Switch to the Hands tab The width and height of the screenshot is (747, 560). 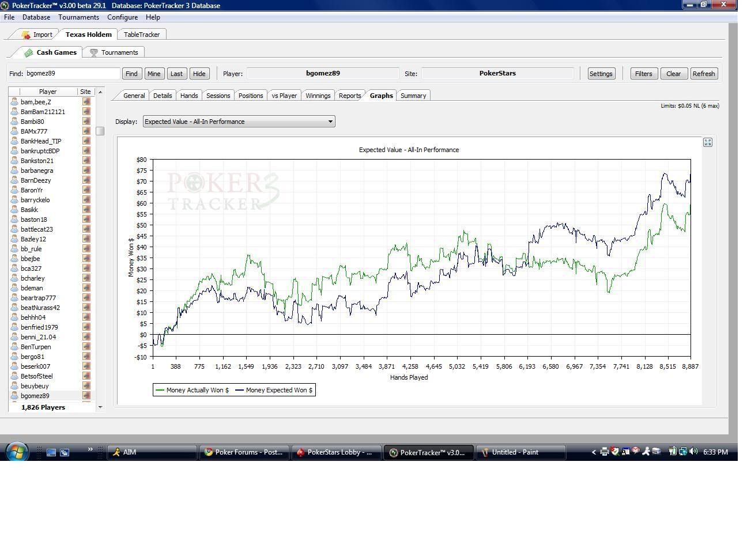189,96
